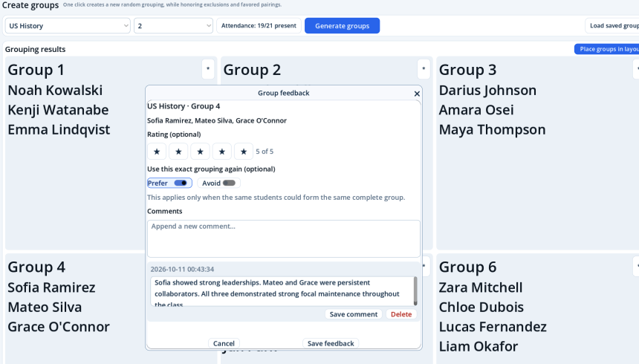Click Liam Okafor in Group 6
The height and width of the screenshot is (364, 639).
tap(479, 346)
